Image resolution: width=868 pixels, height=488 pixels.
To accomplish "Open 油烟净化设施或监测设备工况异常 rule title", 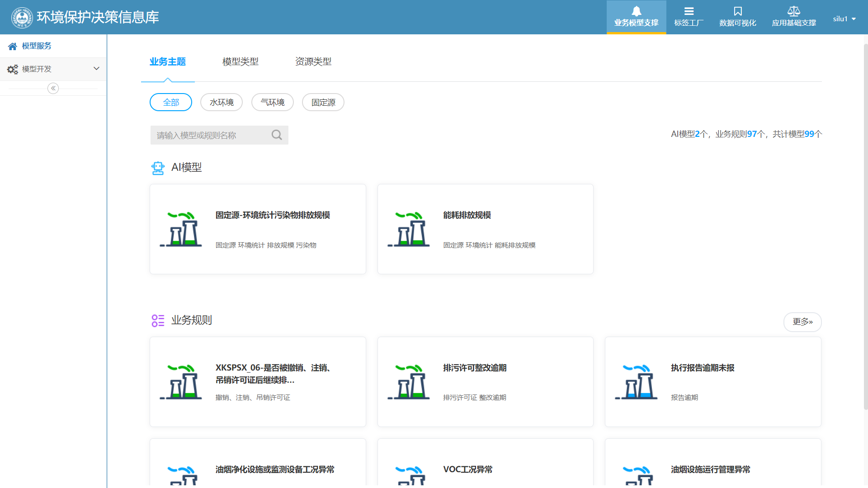I will pos(275,469).
